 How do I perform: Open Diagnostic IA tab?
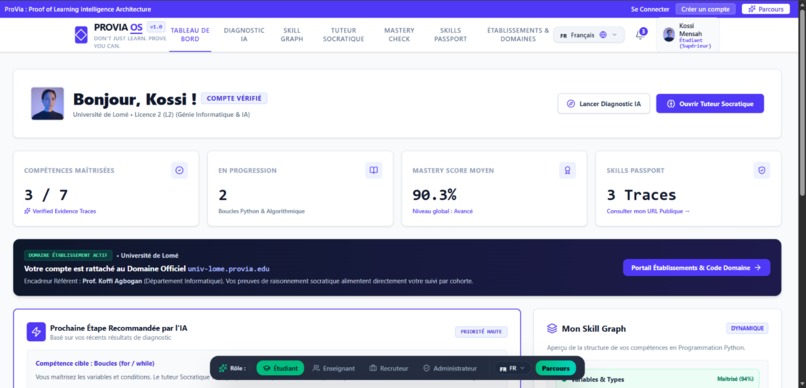click(x=244, y=34)
